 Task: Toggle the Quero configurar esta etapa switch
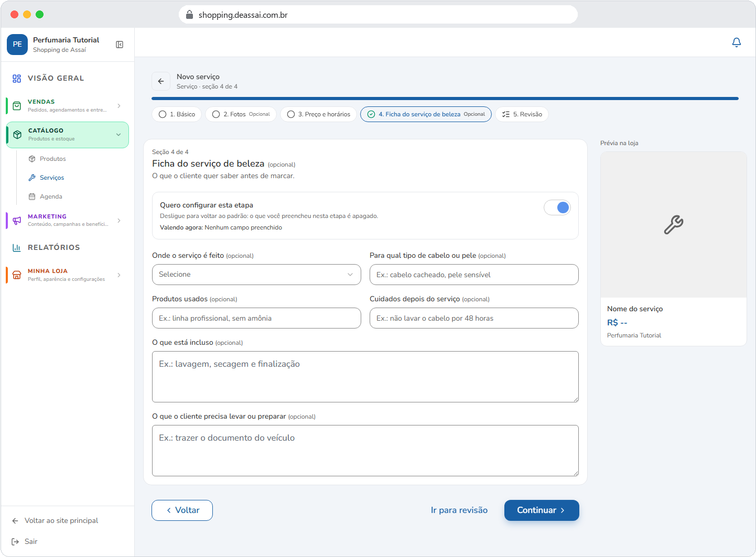(x=557, y=207)
